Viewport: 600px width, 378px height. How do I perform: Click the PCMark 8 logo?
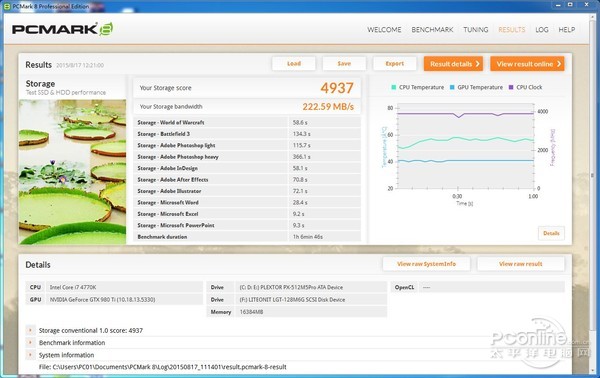point(62,29)
